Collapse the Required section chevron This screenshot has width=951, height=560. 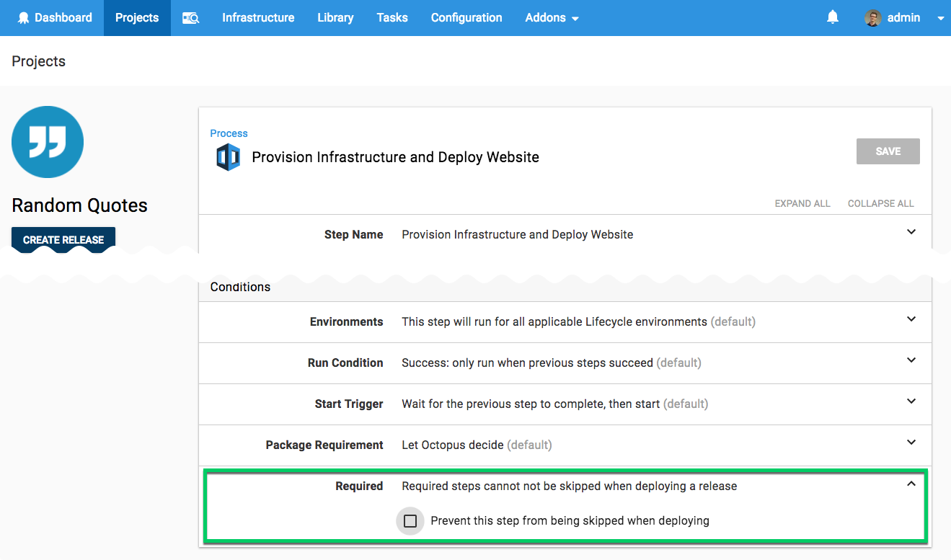click(911, 486)
